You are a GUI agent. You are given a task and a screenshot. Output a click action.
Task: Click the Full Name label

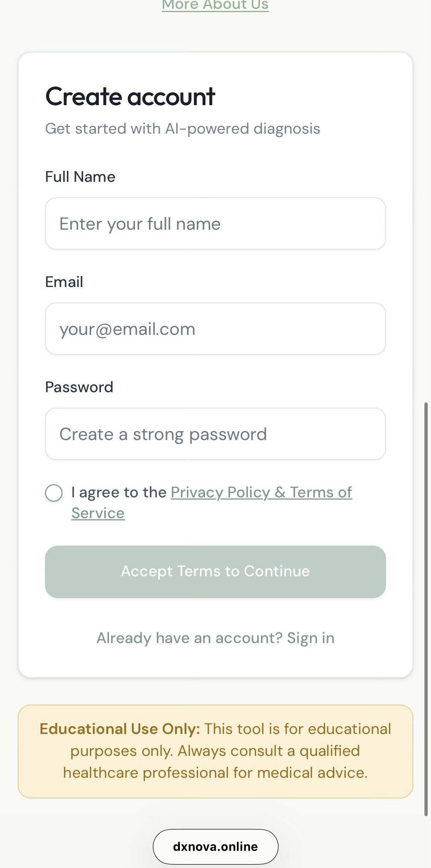click(80, 177)
